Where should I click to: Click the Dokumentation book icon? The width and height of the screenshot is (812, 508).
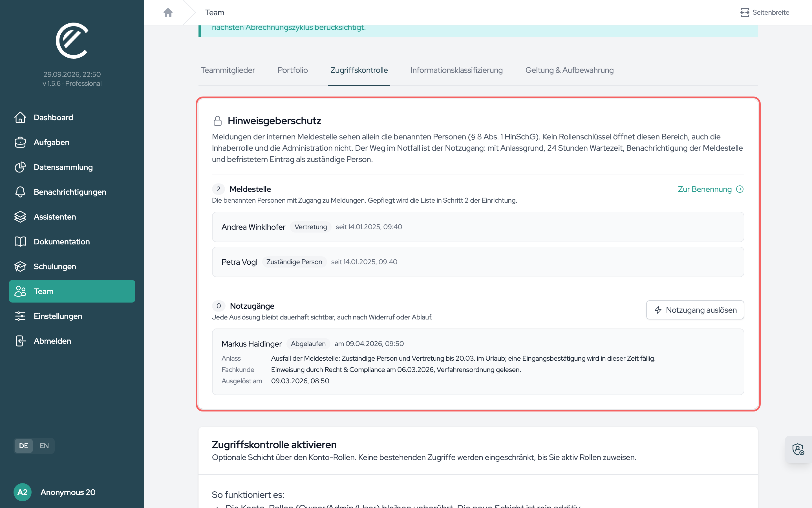pos(20,242)
